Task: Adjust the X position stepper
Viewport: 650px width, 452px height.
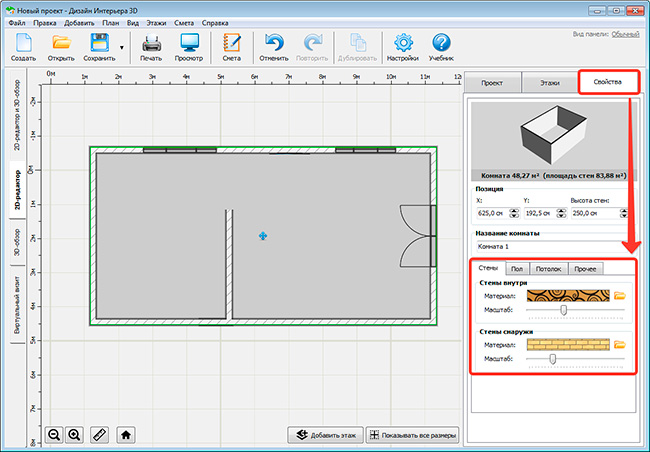Action: tap(514, 213)
